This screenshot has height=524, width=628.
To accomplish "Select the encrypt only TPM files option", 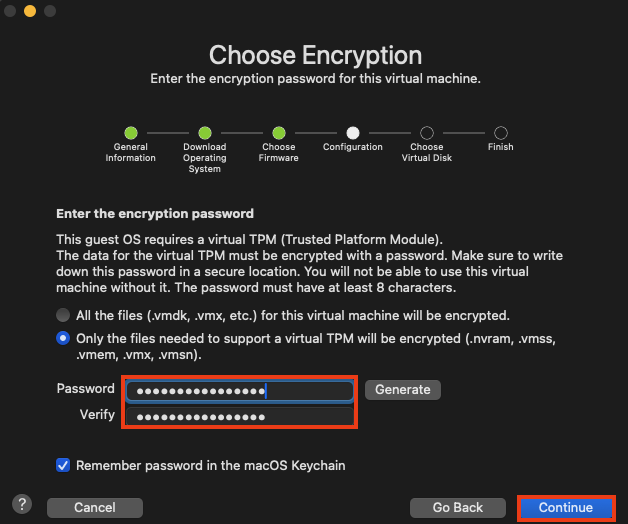I will [64, 339].
